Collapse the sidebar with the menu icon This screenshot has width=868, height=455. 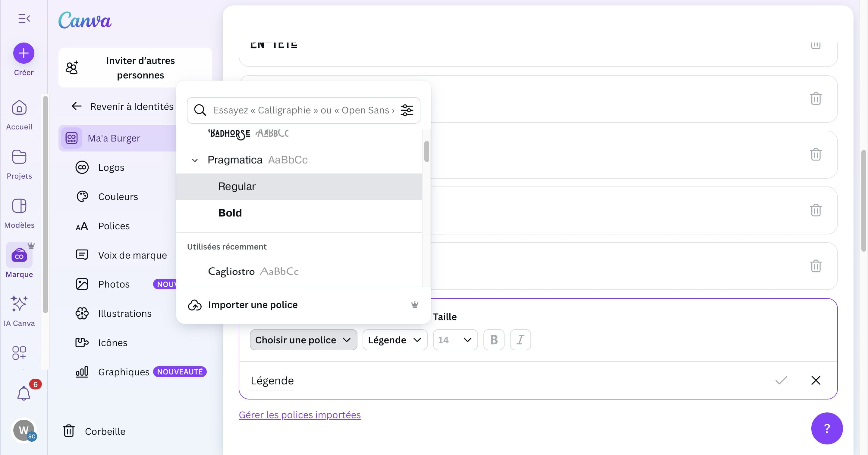24,18
